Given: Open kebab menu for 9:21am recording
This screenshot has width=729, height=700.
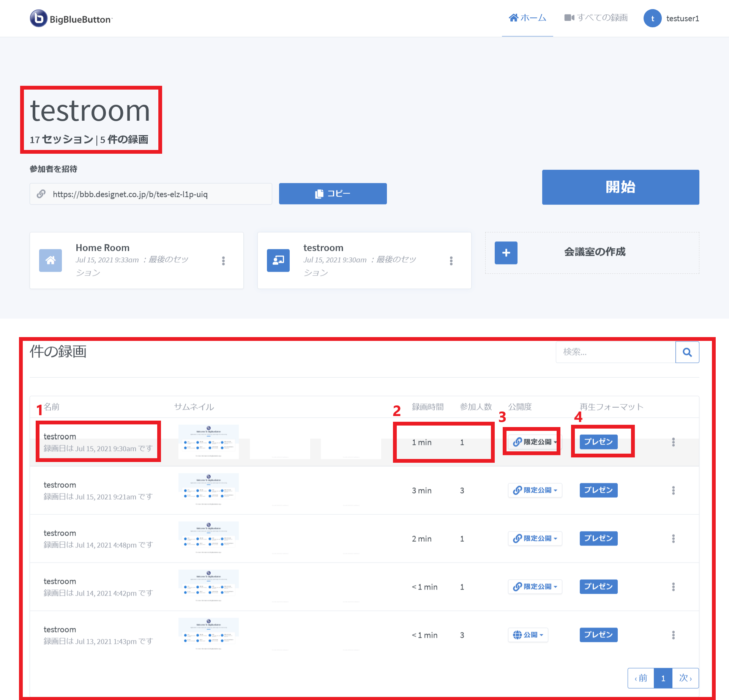Looking at the screenshot, I should click(x=673, y=490).
